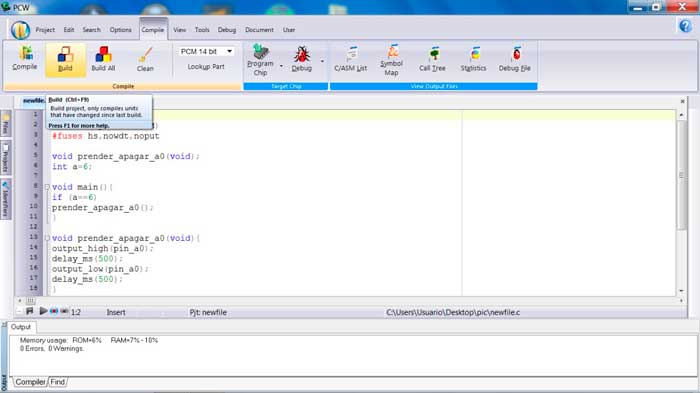The image size is (700, 393).
Task: Collapse the prender_apagar_a0 function fold on line 13
Action: (x=47, y=238)
